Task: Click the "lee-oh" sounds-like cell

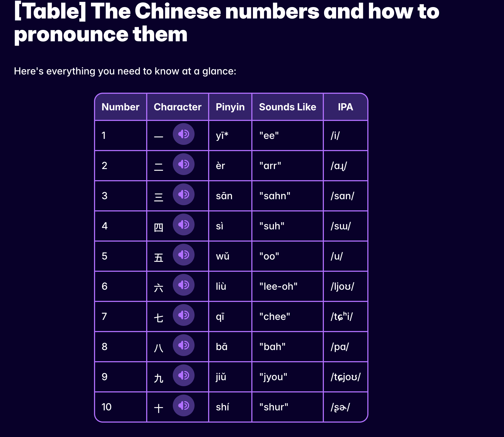Action: [x=278, y=286]
